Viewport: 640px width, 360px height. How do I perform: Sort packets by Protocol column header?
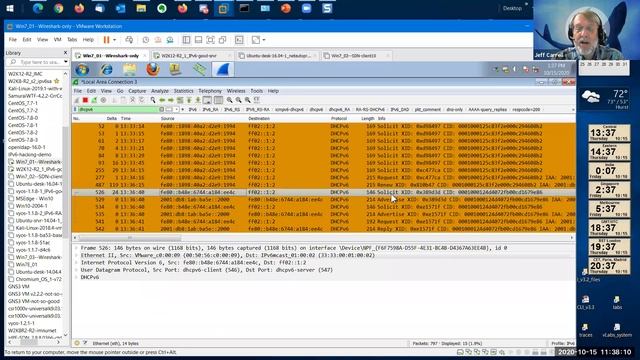(339, 118)
